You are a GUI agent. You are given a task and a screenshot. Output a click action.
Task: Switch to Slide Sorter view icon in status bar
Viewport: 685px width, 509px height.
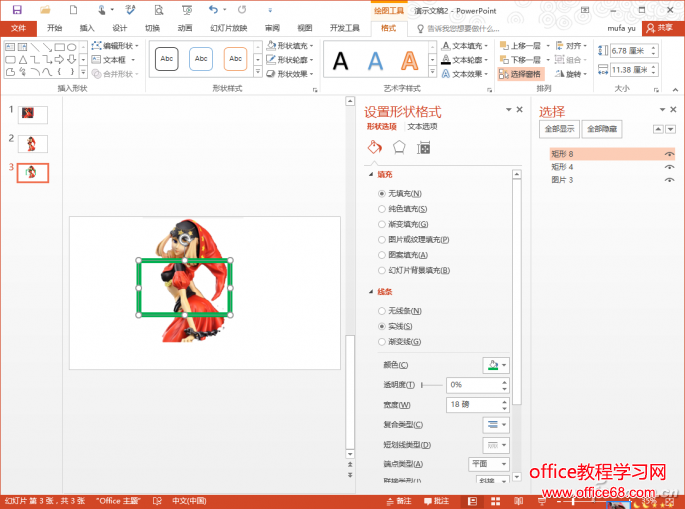[495, 501]
